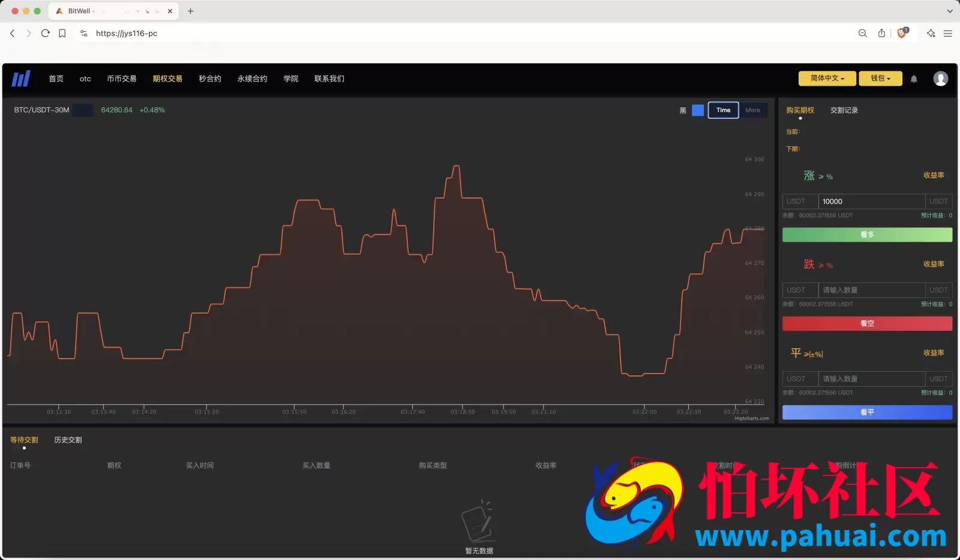Go to 币币交易 spot trading

click(122, 79)
